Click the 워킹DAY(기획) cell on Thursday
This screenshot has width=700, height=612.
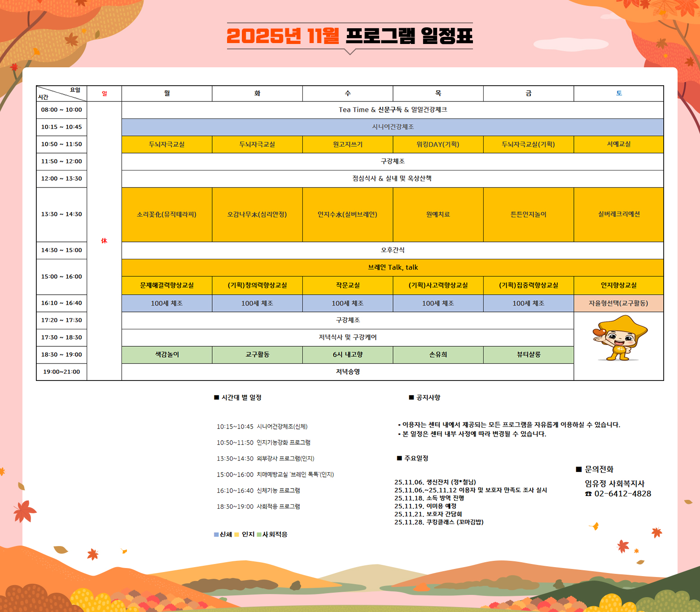pyautogui.click(x=438, y=144)
